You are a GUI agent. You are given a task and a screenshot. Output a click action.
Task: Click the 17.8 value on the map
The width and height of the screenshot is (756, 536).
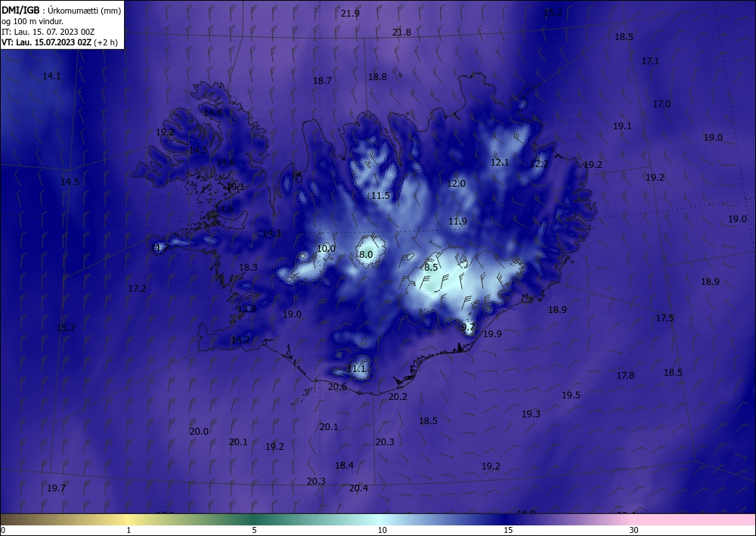click(625, 376)
